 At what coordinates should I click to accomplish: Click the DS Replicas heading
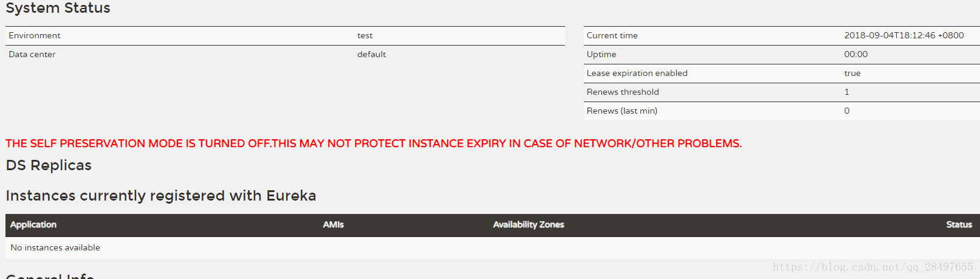point(49,165)
